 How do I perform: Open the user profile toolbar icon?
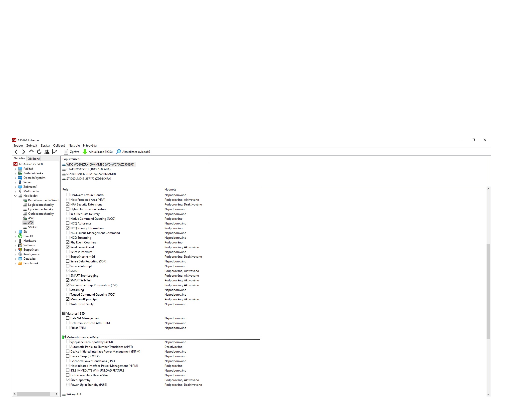tap(47, 152)
